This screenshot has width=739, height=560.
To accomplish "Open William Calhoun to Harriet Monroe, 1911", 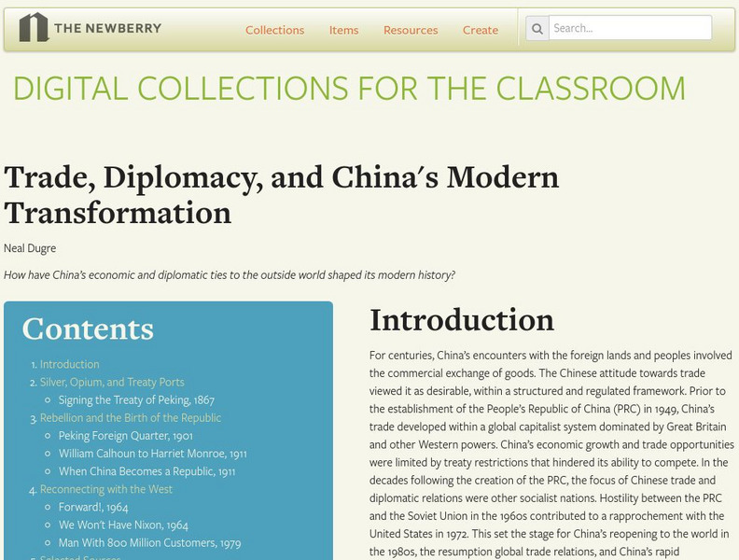I will click(x=152, y=454).
